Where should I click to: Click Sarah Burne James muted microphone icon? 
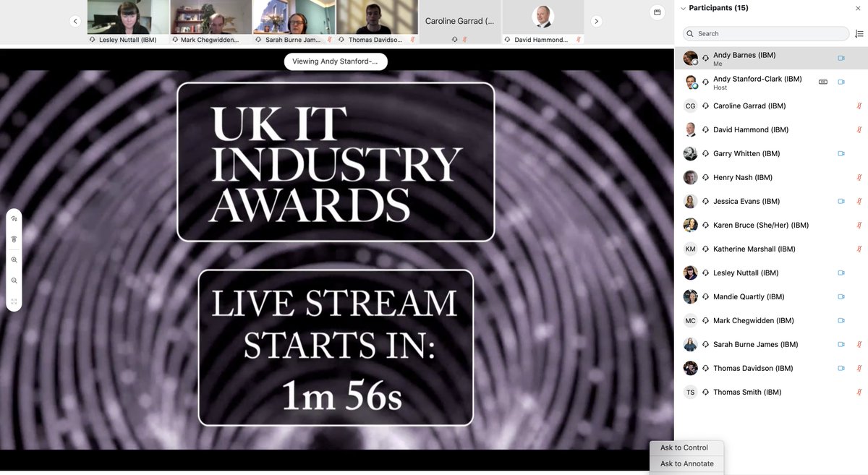[x=859, y=344]
